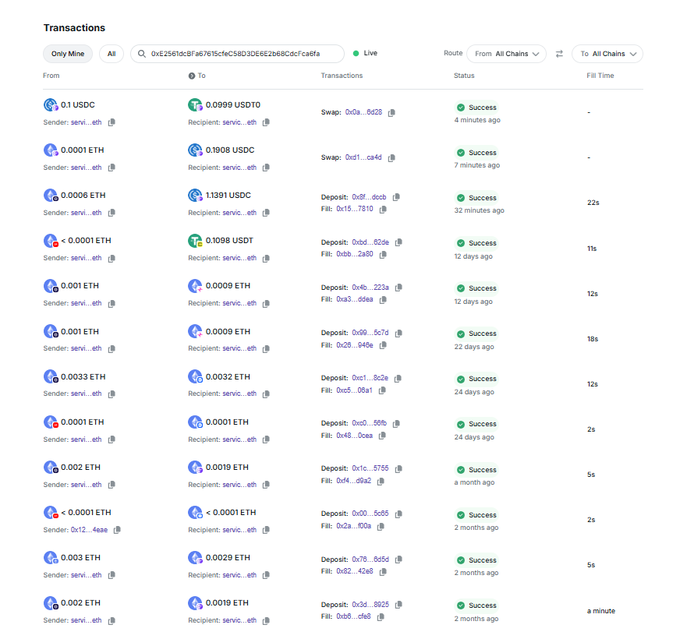Copy fill hash 0x48...0cea
The width and height of the screenshot is (680, 639).
point(382,436)
